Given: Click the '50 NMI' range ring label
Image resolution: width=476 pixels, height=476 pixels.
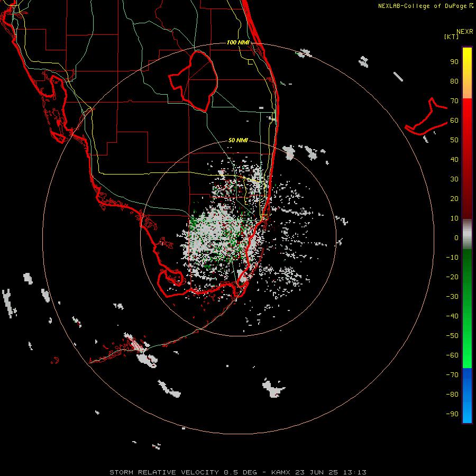Looking at the screenshot, I should pyautogui.click(x=238, y=140).
